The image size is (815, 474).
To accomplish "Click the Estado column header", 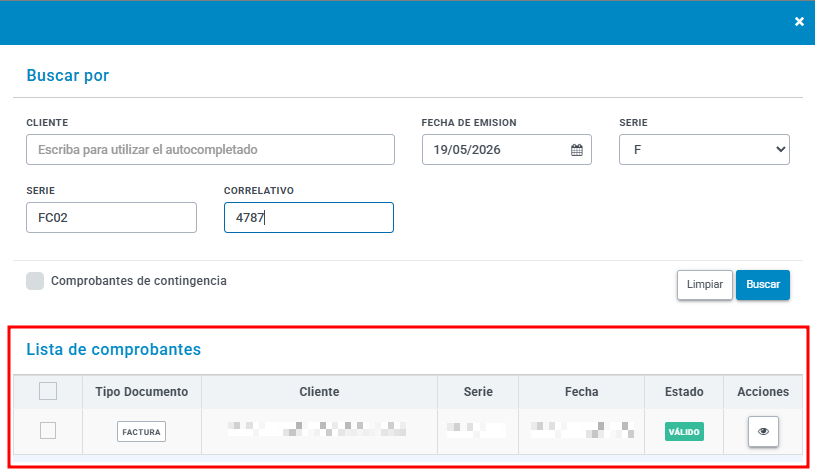I will tap(684, 392).
